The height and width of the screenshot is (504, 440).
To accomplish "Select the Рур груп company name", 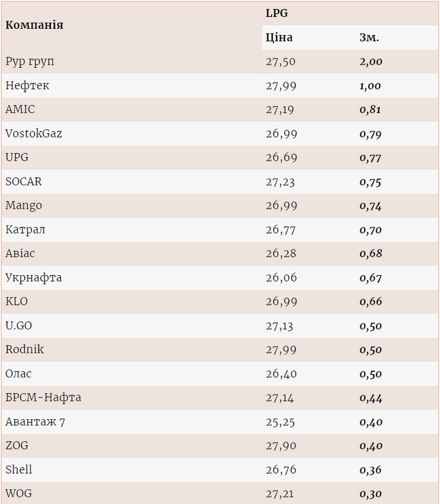I will click(x=30, y=62).
